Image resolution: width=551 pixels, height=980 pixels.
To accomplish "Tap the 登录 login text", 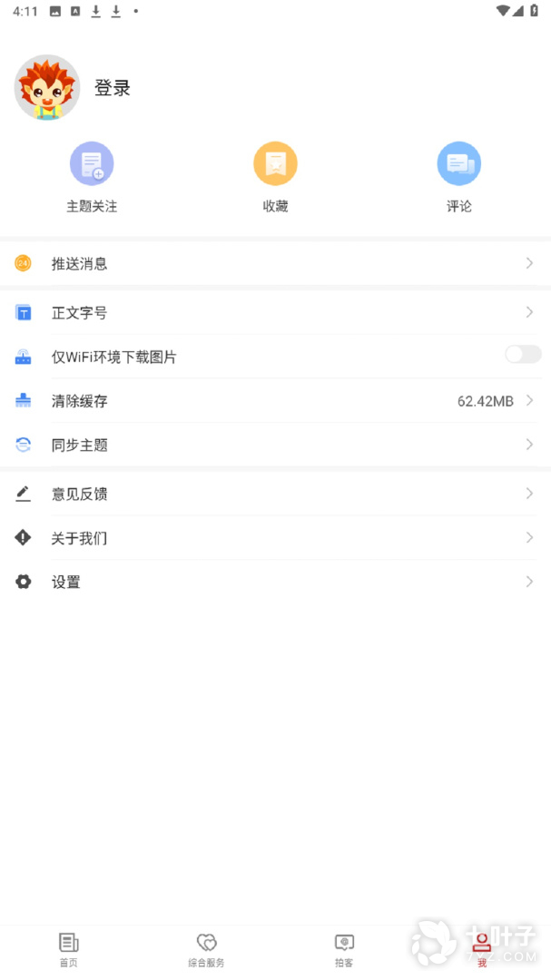I will click(x=113, y=88).
